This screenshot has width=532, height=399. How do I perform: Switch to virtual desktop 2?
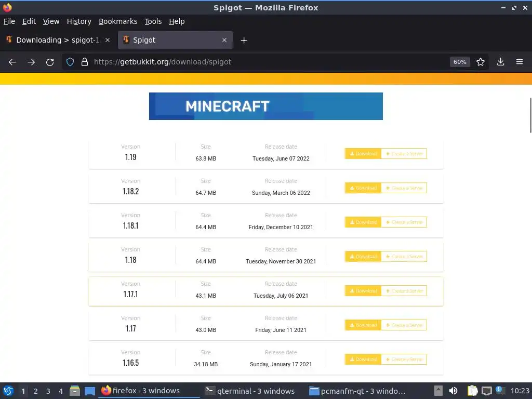[36, 391]
